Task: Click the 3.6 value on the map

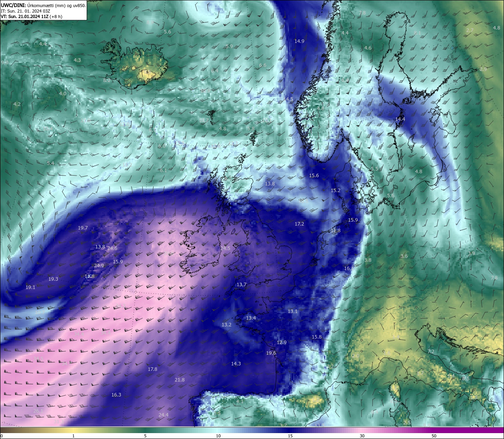Action: pyautogui.click(x=404, y=256)
